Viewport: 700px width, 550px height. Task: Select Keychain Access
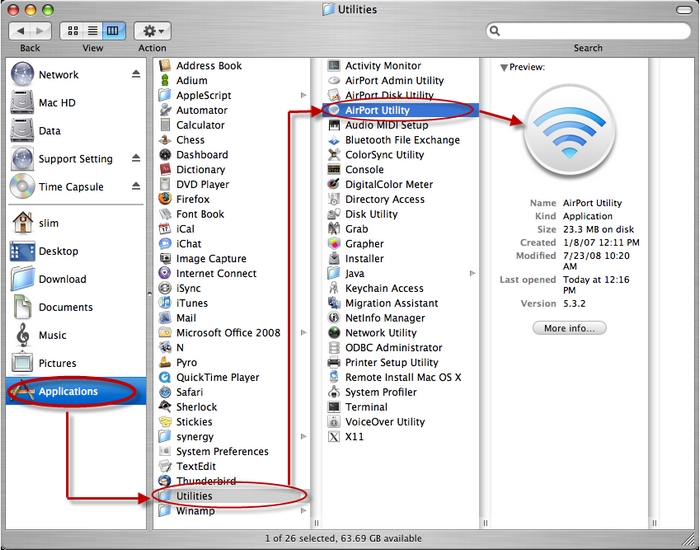pyautogui.click(x=400, y=288)
